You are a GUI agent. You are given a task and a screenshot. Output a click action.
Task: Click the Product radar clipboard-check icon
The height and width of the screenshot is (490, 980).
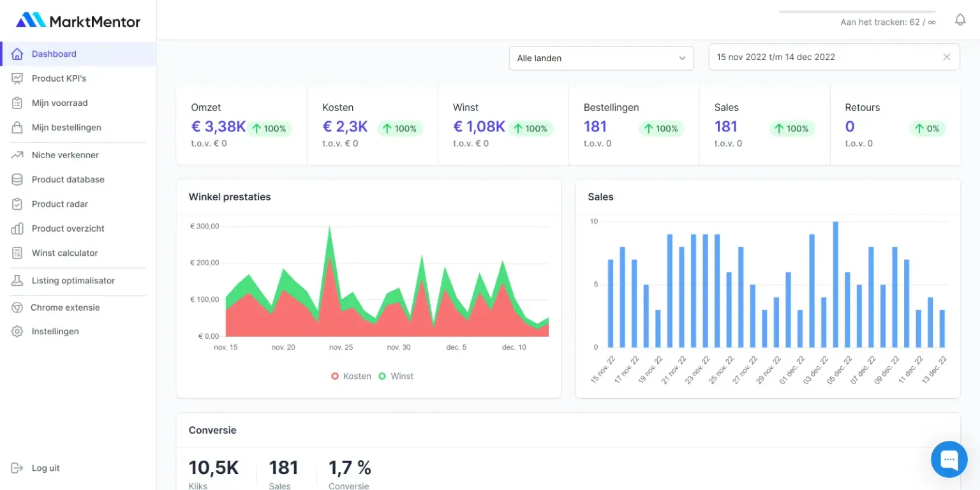coord(17,204)
